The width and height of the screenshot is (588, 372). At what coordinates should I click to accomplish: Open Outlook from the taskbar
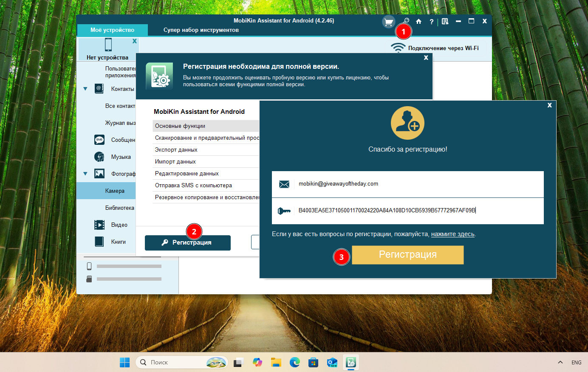(332, 362)
